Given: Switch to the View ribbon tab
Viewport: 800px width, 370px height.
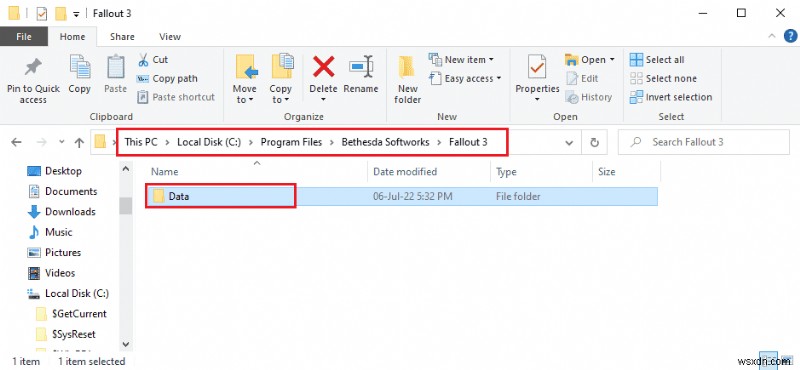Looking at the screenshot, I should tap(170, 37).
